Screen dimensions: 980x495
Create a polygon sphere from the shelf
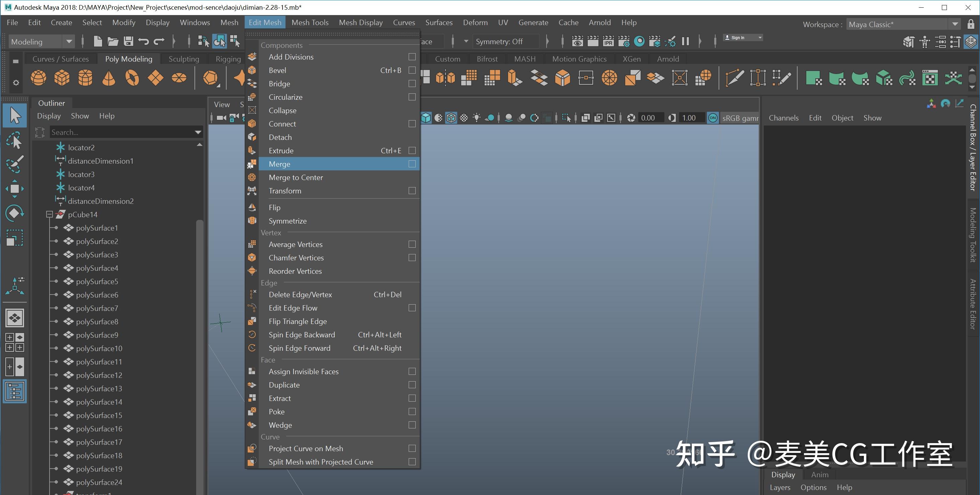click(38, 78)
